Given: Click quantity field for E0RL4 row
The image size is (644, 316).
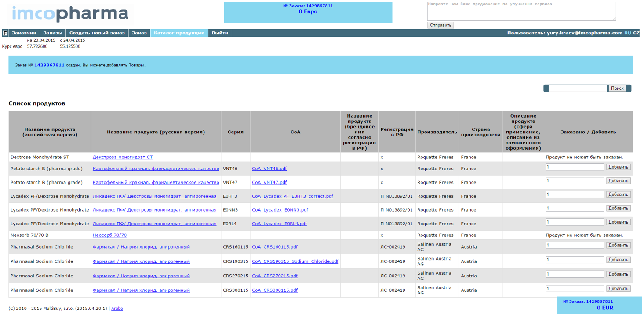Looking at the screenshot, I should point(575,222).
